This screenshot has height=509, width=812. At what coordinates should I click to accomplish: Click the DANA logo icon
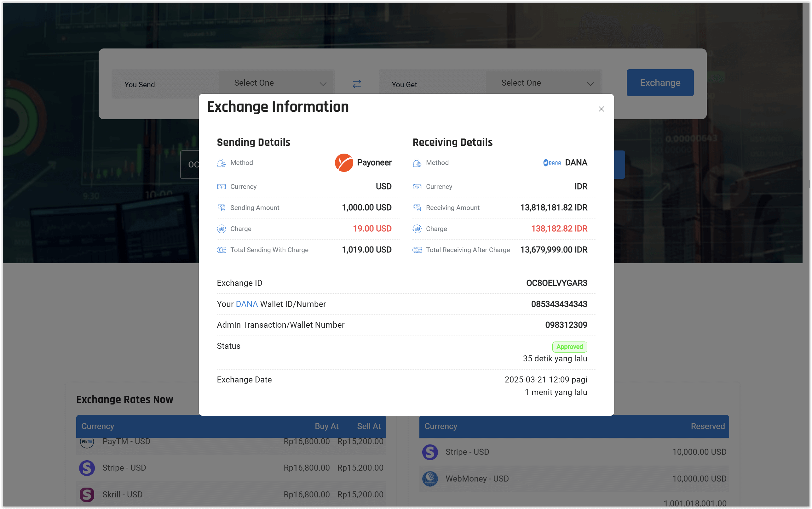click(x=552, y=163)
